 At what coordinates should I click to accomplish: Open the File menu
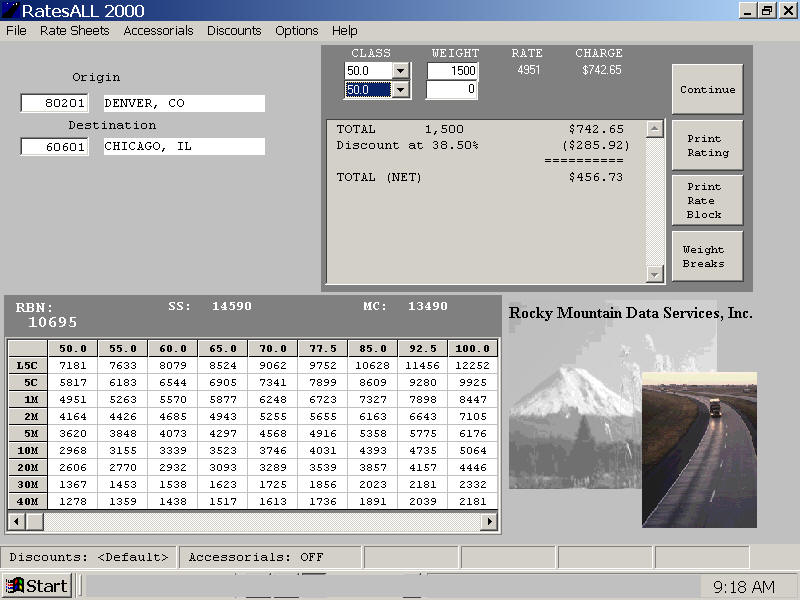click(x=16, y=31)
